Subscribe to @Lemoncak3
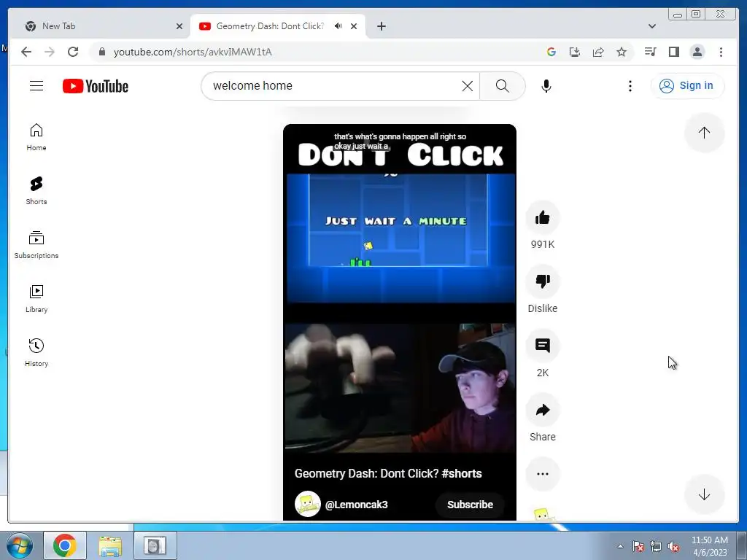Viewport: 747px width, 560px height. (x=470, y=505)
